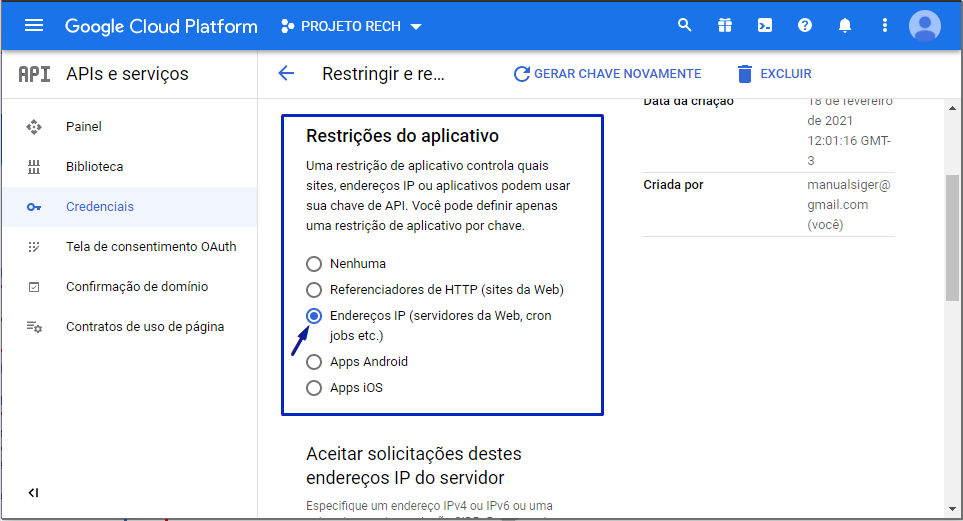Click the 'Aceitar solicitações destes endereços IP' heading
This screenshot has height=521, width=963.
pyautogui.click(x=414, y=466)
